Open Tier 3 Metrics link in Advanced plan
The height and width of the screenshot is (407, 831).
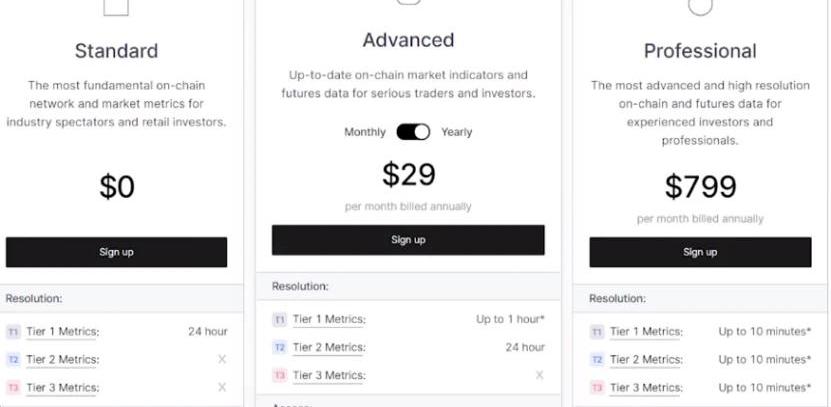pyautogui.click(x=329, y=376)
